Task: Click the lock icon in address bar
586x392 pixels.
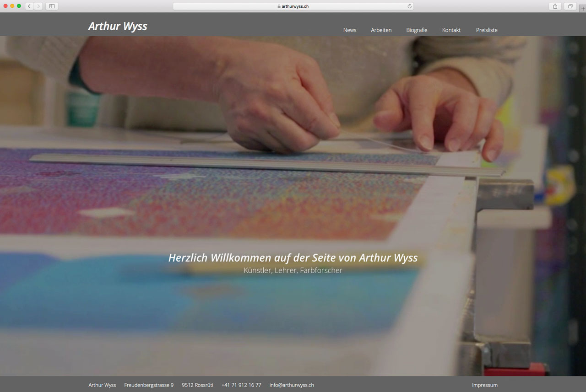Action: click(279, 6)
